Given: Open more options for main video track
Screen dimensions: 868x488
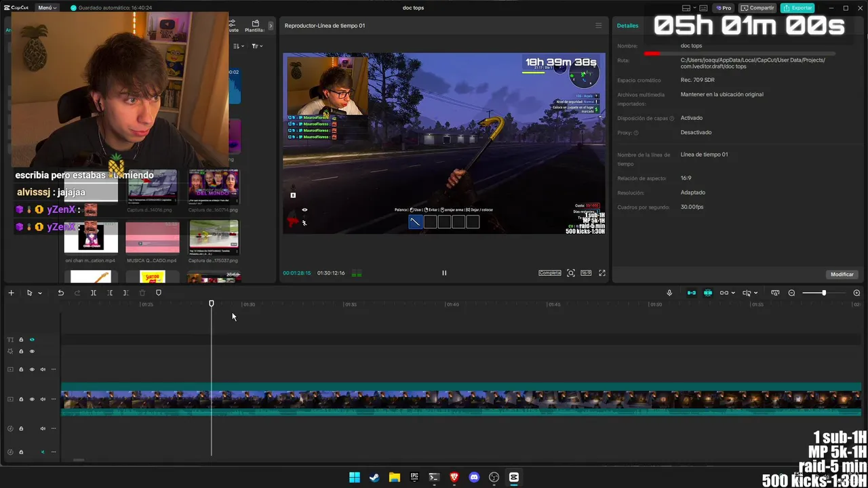Looking at the screenshot, I should [54, 399].
